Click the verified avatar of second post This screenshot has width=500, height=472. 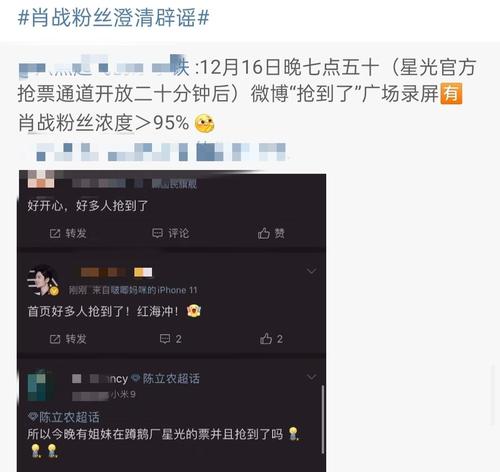click(x=43, y=280)
